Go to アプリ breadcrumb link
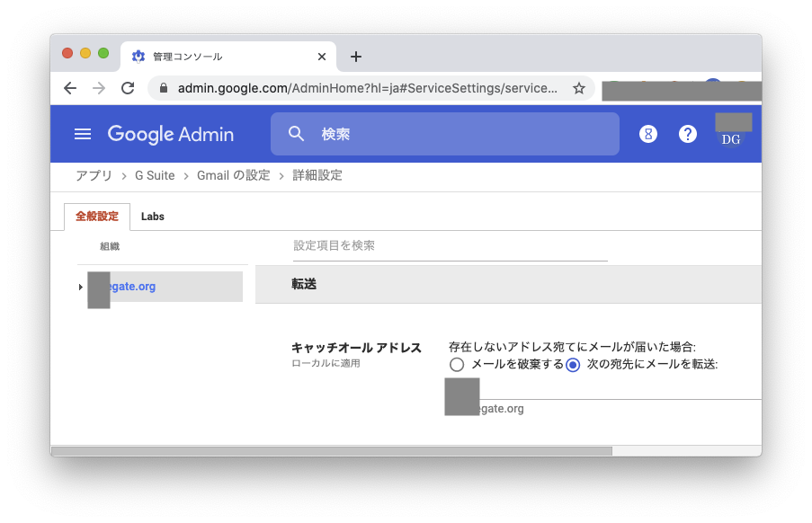Viewport: 812px width, 523px height. [x=94, y=175]
